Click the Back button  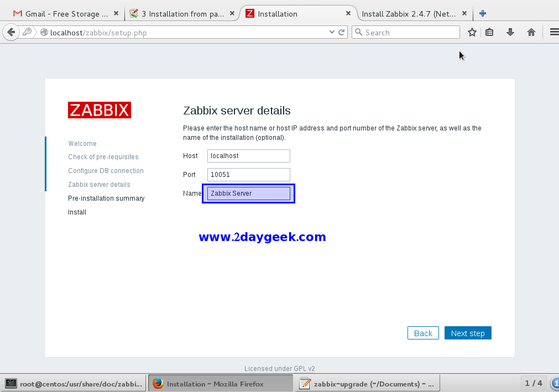(423, 333)
